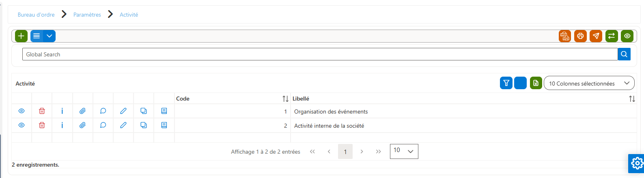Click the orange single printer icon
The height and width of the screenshot is (178, 644).
[580, 36]
